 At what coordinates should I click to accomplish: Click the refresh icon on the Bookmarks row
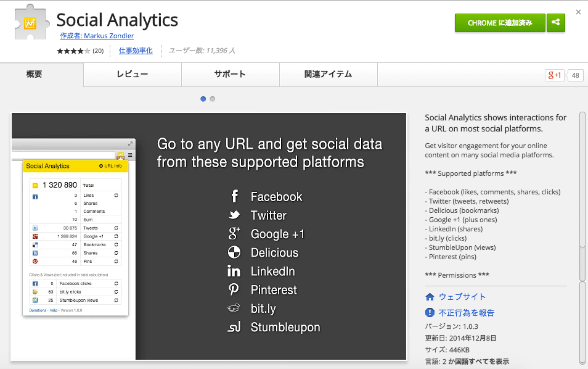point(116,244)
